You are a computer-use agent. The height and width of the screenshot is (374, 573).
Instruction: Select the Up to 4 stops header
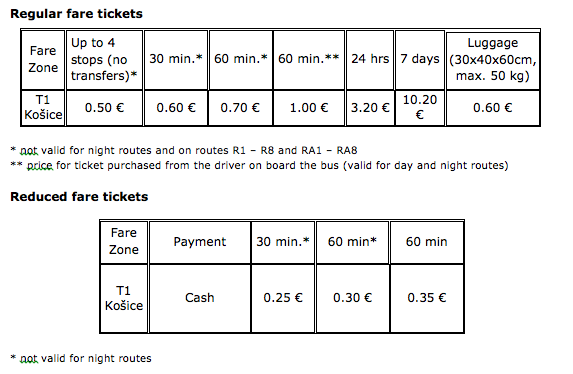[x=104, y=60]
